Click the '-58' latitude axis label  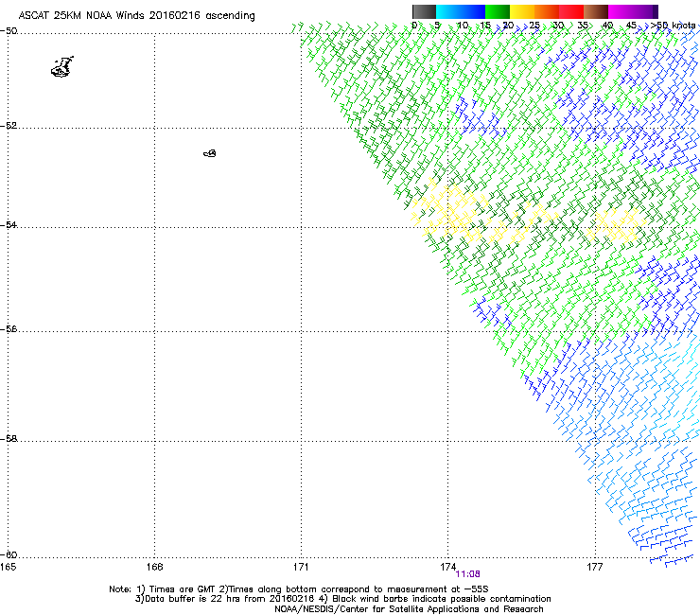click(9, 439)
